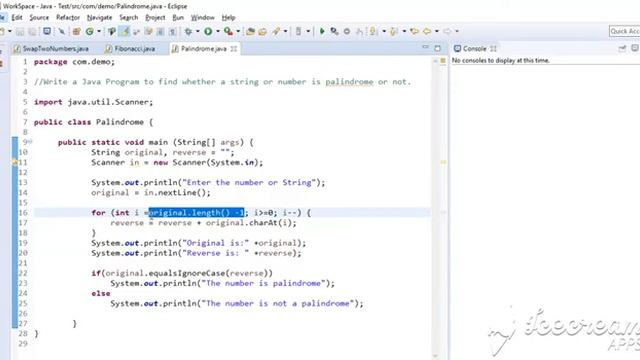Open the Run As dropdown arrow
Image resolution: width=640 pixels, height=360 pixels.
click(x=218, y=31)
